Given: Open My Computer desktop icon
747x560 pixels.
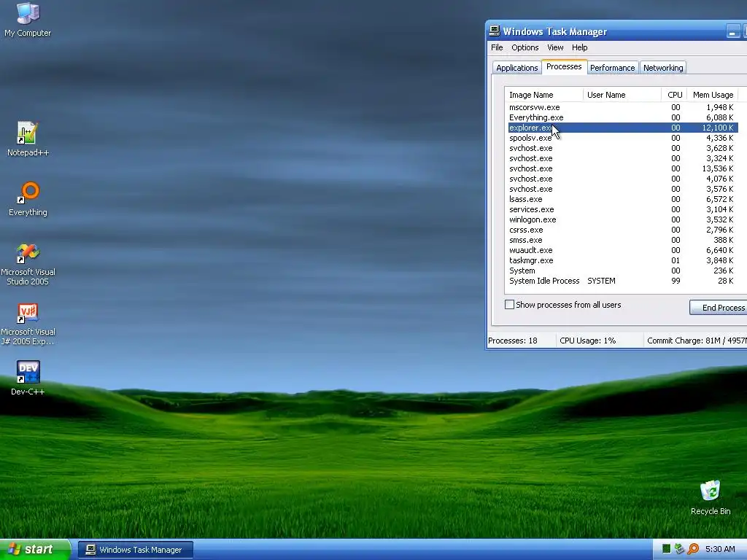Looking at the screenshot, I should 28,20.
